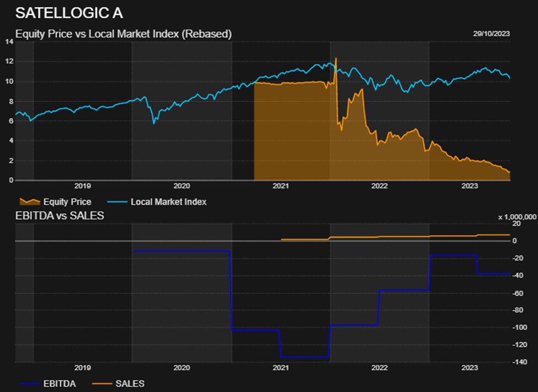Click the 4 tick on the equity price axis
This screenshot has width=538, height=392.
pyautogui.click(x=11, y=140)
